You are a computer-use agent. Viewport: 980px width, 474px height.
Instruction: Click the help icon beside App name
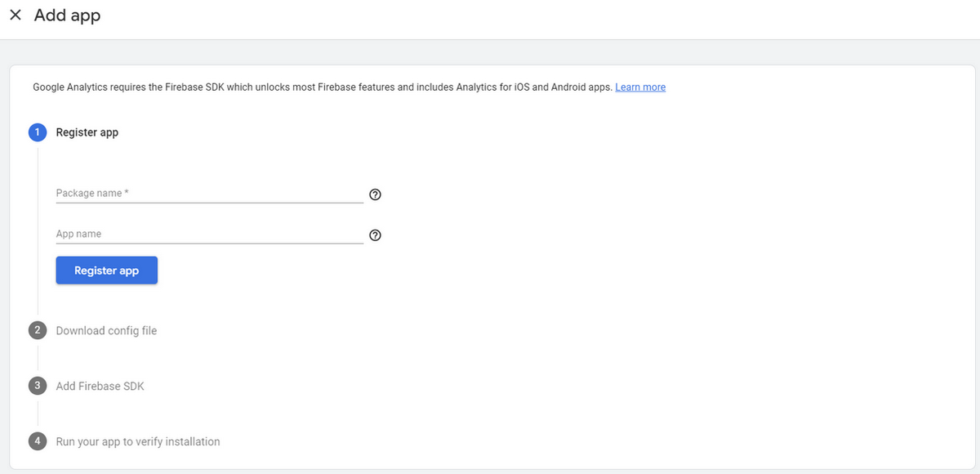(x=376, y=235)
